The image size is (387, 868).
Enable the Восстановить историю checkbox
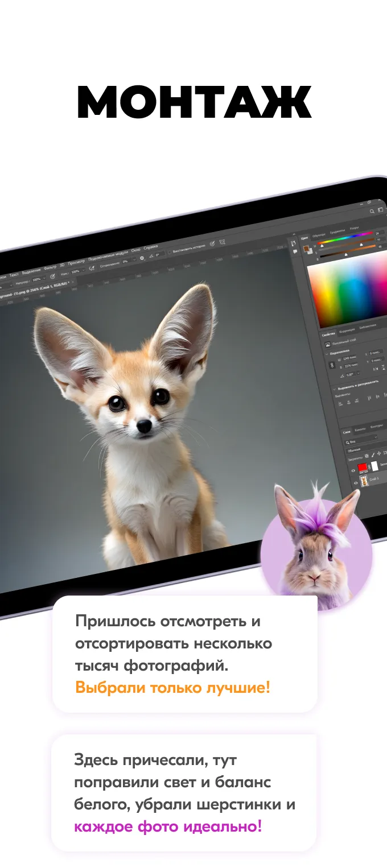pyautogui.click(x=170, y=252)
